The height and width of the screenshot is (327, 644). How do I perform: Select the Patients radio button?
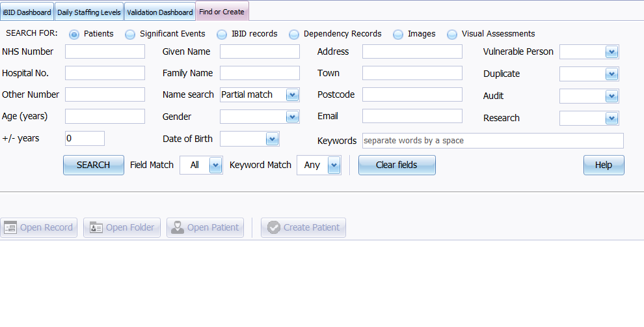pos(74,35)
